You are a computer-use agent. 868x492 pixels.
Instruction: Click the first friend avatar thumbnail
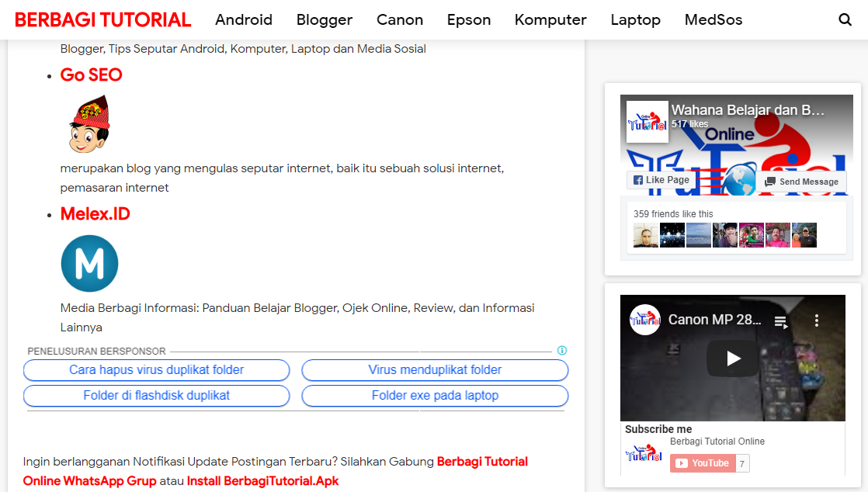pyautogui.click(x=645, y=235)
